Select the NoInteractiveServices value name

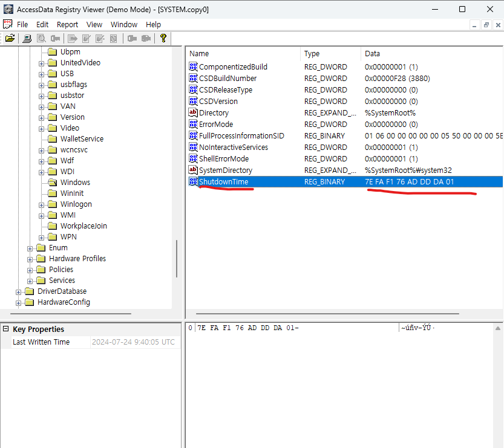(234, 147)
